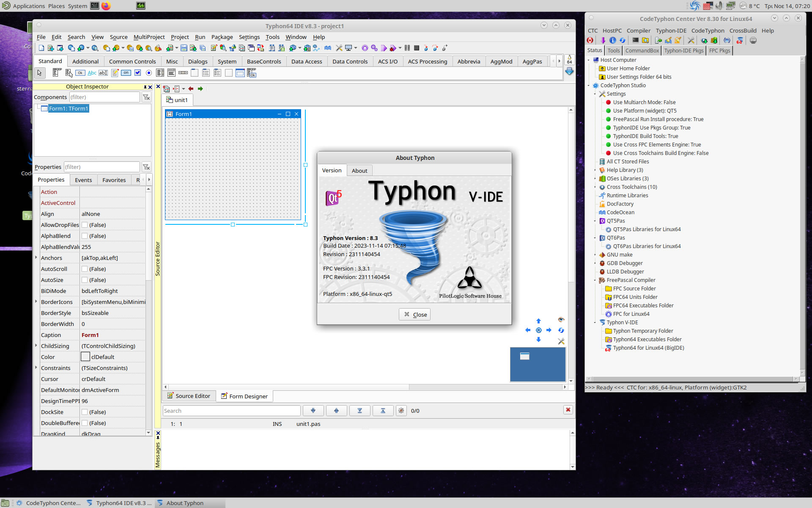Click the search-previous up arrow button
812x508 pixels.
point(336,410)
